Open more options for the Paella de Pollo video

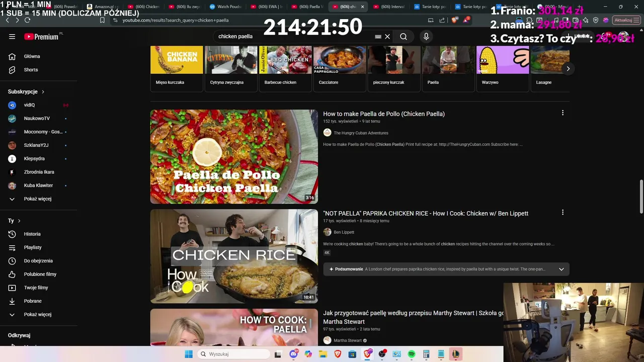coord(562,113)
